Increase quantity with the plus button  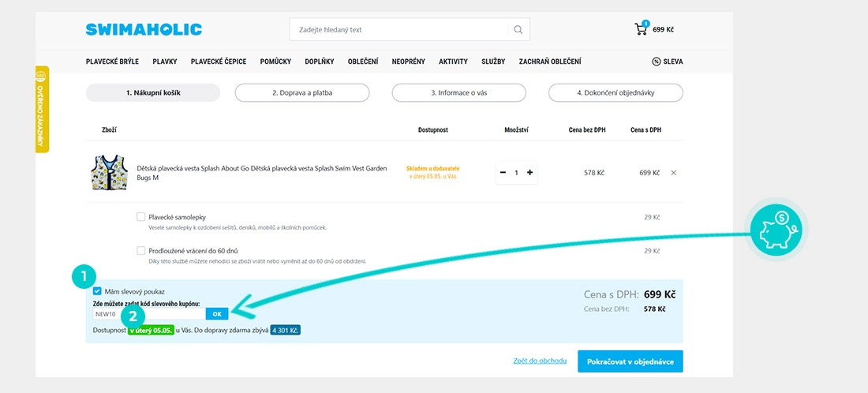[529, 173]
